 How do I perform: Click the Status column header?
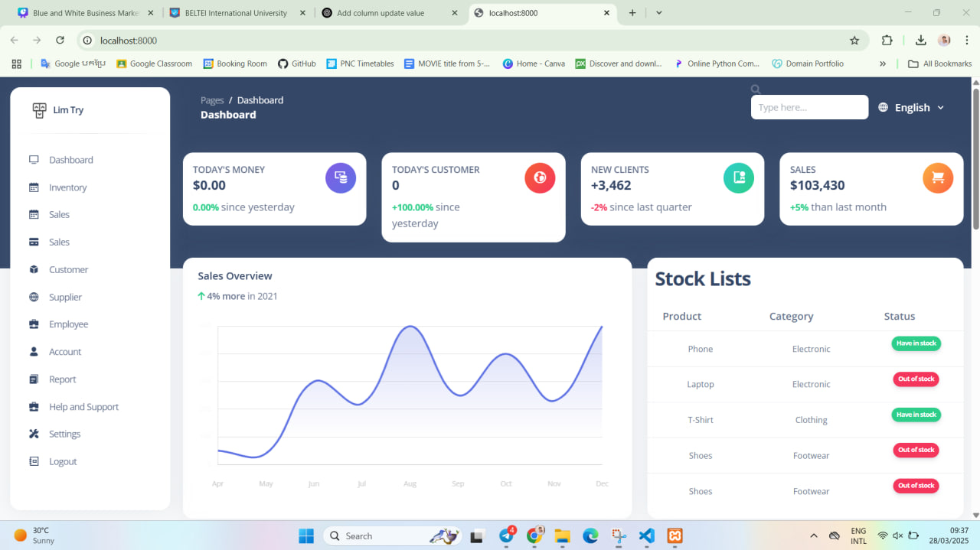tap(900, 316)
